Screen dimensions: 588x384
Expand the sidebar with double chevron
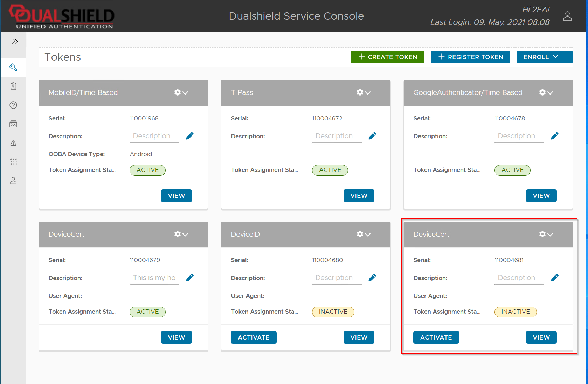pyautogui.click(x=15, y=41)
